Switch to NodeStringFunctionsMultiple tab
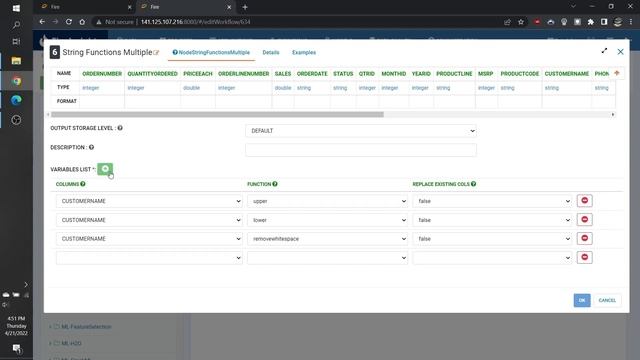This screenshot has height=360, width=640. coord(211,52)
